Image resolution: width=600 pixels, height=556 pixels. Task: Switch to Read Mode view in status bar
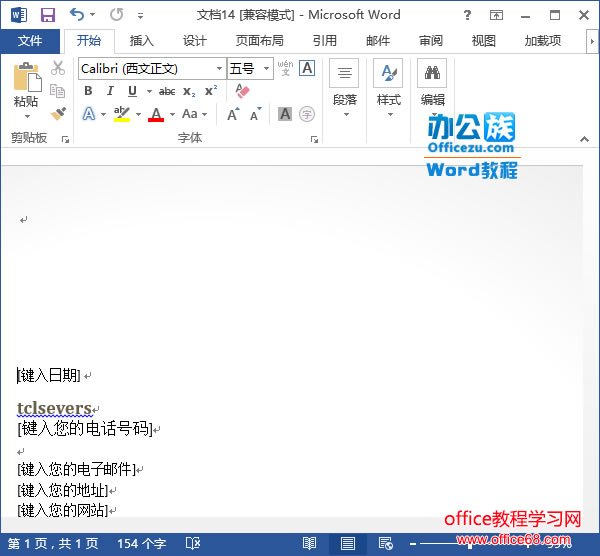[309, 543]
